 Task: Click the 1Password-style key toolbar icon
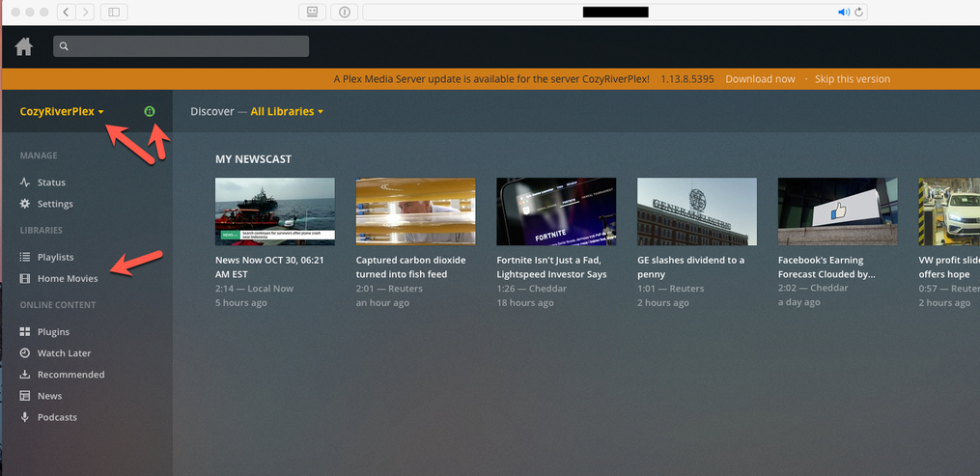(345, 12)
